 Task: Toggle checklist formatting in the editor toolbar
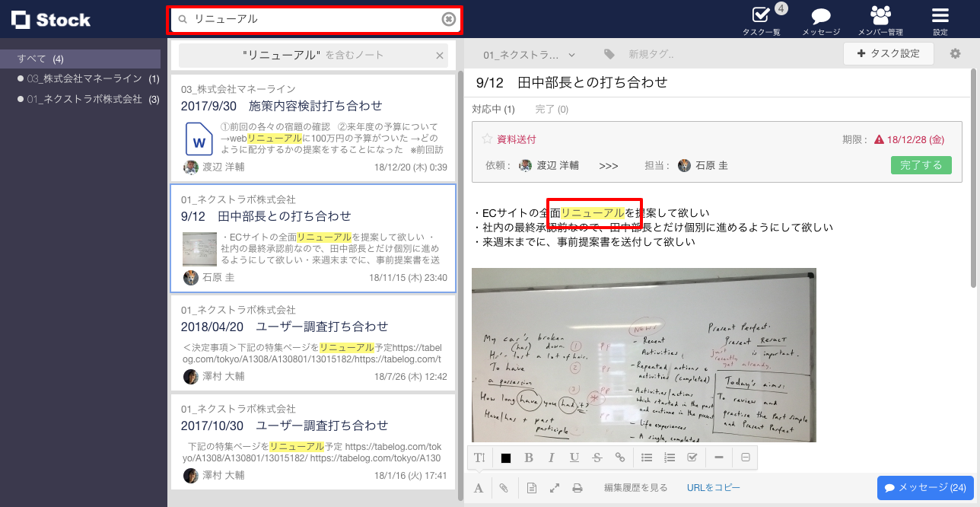pyautogui.click(x=693, y=457)
